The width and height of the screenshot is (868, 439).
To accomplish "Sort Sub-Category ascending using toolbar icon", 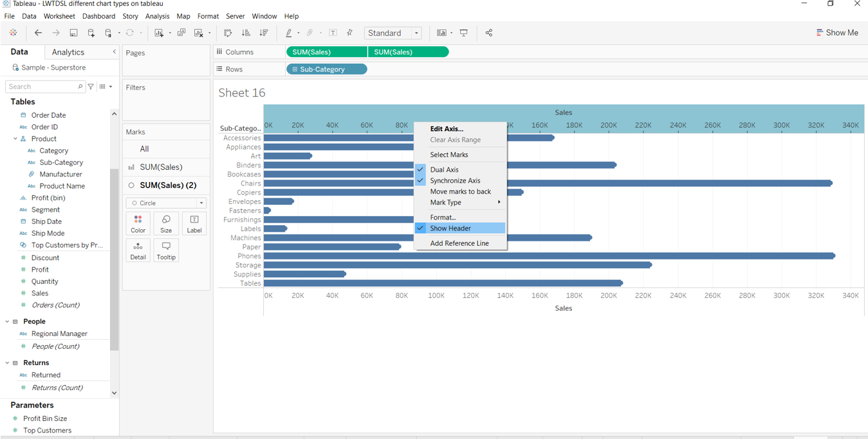I will click(246, 33).
